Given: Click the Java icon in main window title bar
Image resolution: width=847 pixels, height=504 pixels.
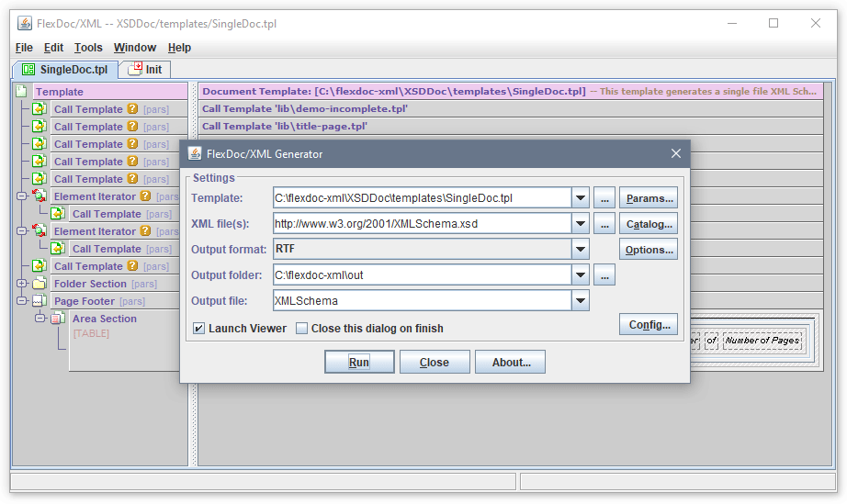Looking at the screenshot, I should 25,23.
